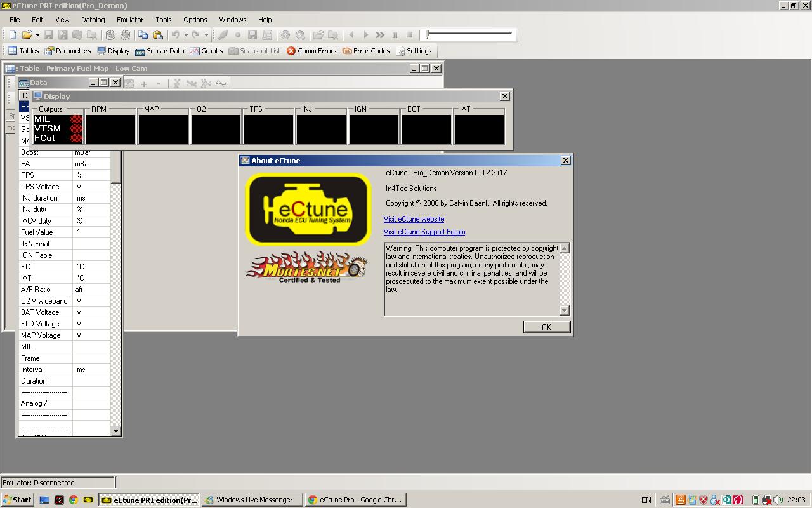Open the Windows Start menu
This screenshot has height=508, width=812.
(17, 500)
